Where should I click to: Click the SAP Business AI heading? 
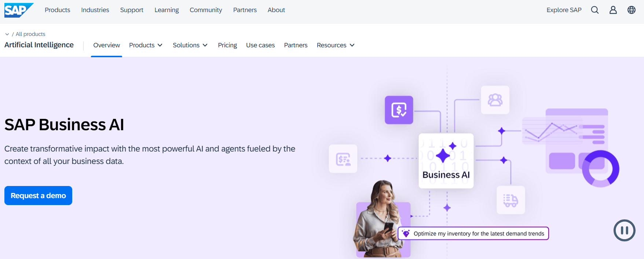(x=64, y=125)
